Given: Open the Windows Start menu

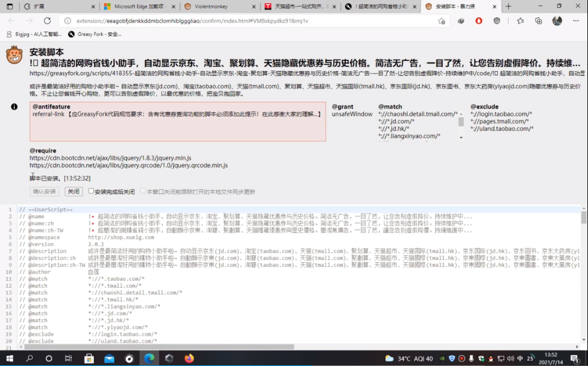Looking at the screenshot, I should tap(10, 358).
